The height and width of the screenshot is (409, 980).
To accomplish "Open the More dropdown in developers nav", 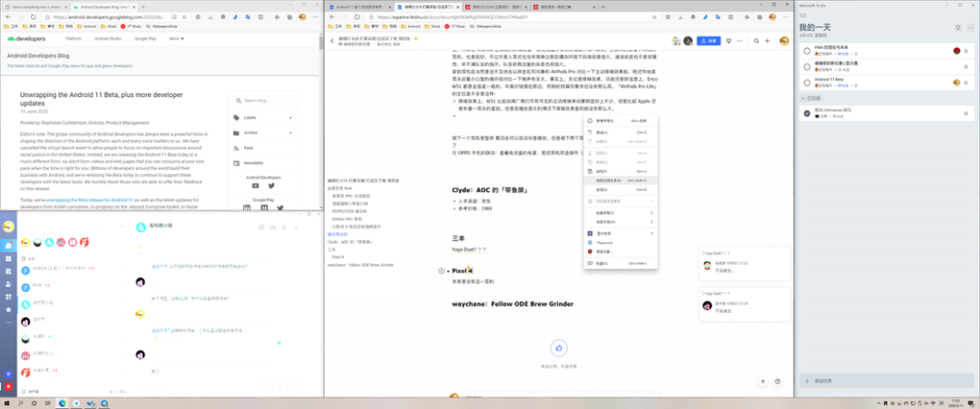I will tap(176, 39).
